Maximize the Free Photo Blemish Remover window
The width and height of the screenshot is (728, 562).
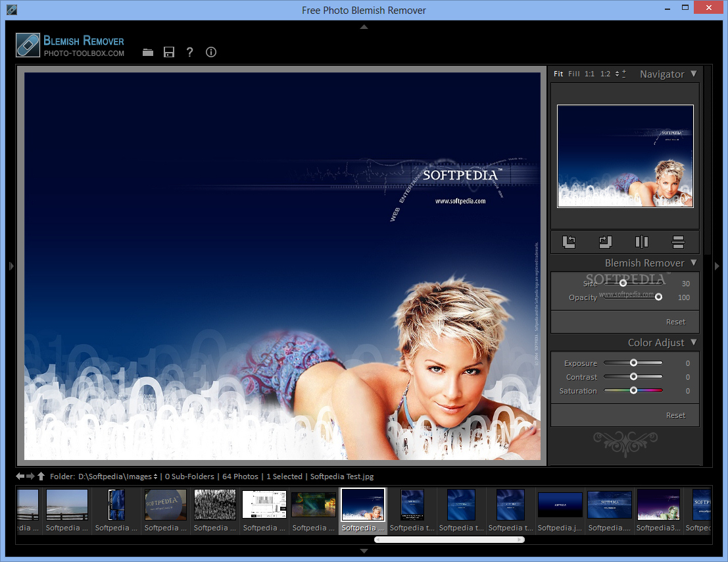[685, 7]
